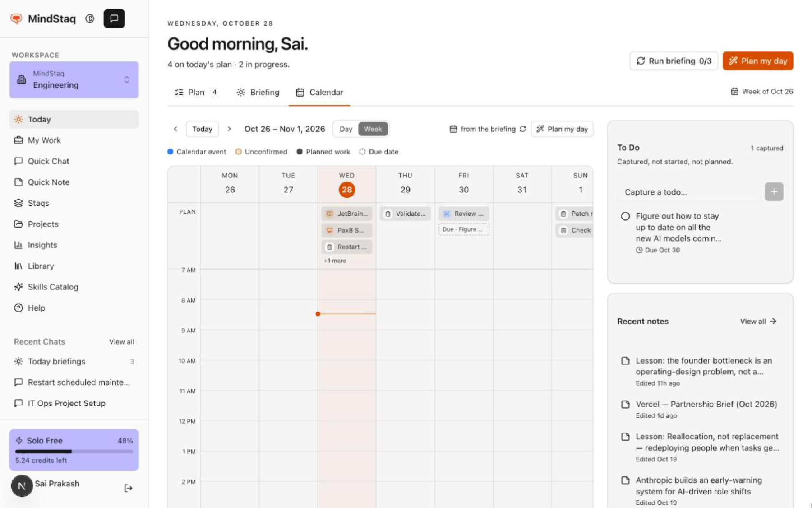This screenshot has height=508, width=812.
Task: Open the founder bottleneck lesson note
Action: click(701, 371)
